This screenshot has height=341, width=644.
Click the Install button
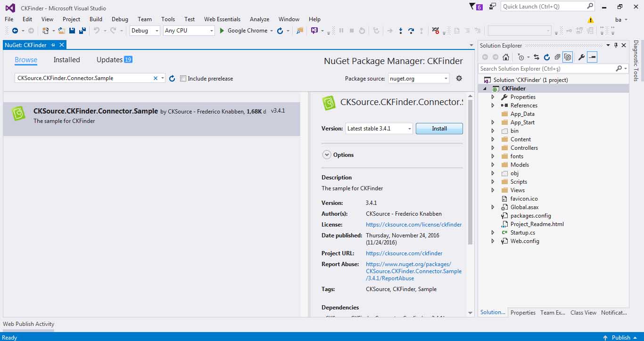point(439,129)
